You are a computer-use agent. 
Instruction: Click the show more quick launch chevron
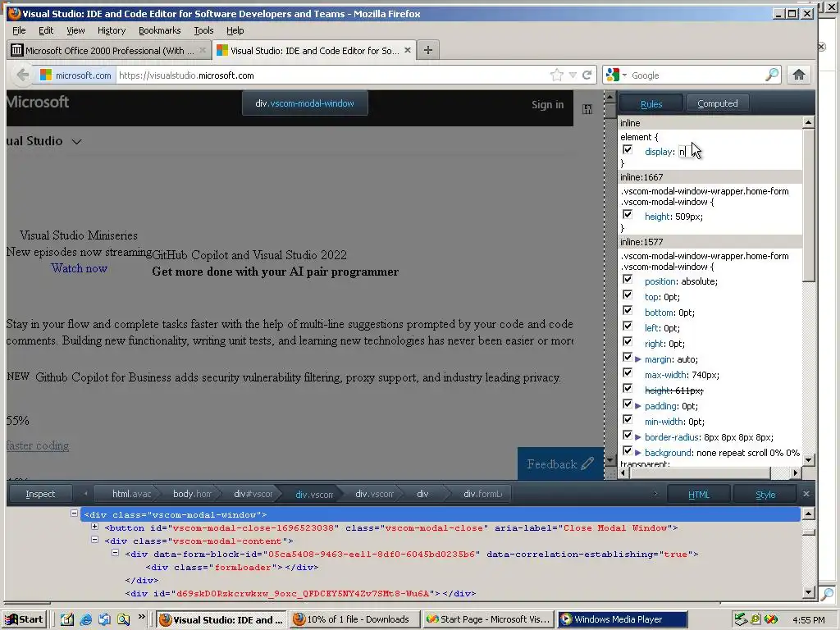coord(141,617)
